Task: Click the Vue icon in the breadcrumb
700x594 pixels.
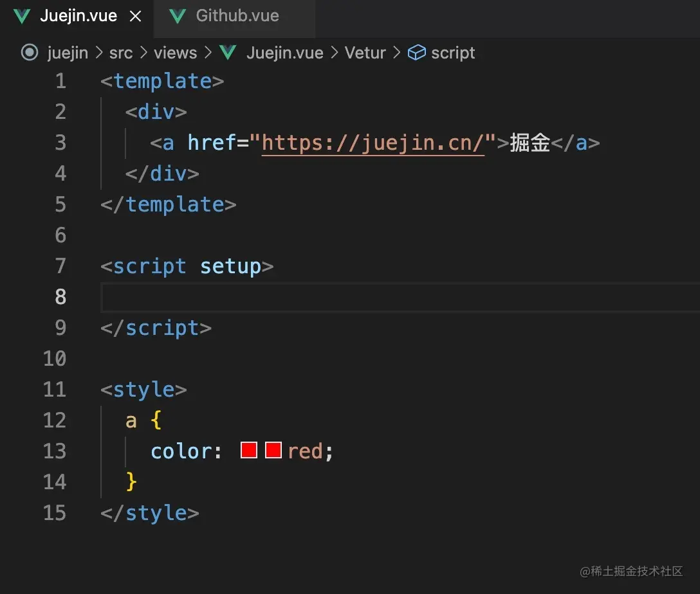Action: pos(228,53)
